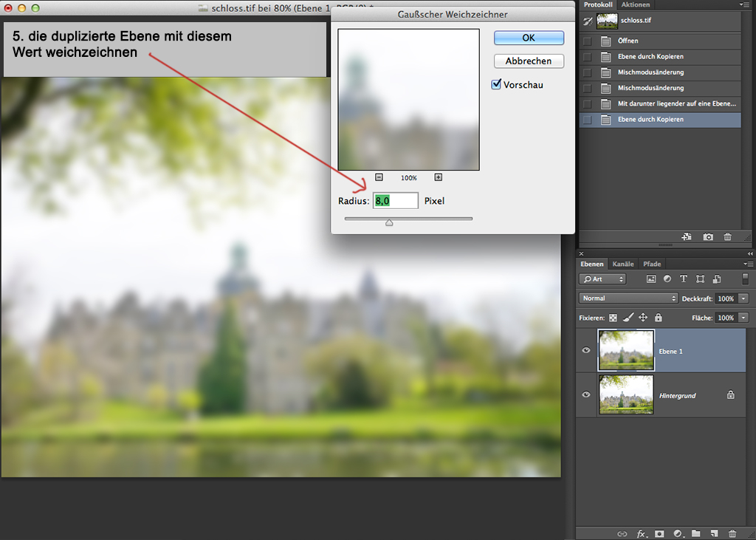756x540 pixels.
Task: Set history brush source at highlighted Ebene durch Kopieren
Action: (x=587, y=120)
